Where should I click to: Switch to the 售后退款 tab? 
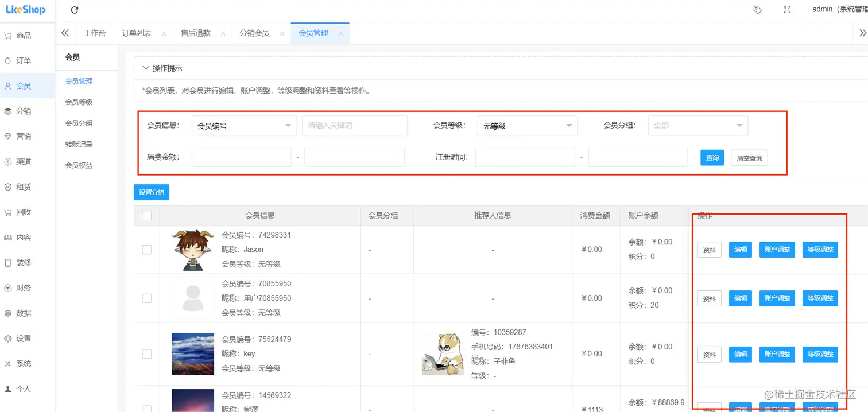196,33
